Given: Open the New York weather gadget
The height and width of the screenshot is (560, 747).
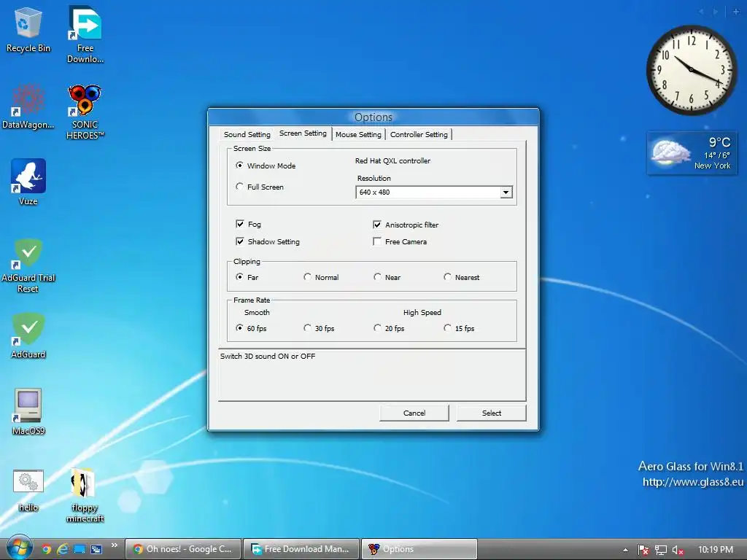Looking at the screenshot, I should coord(692,153).
